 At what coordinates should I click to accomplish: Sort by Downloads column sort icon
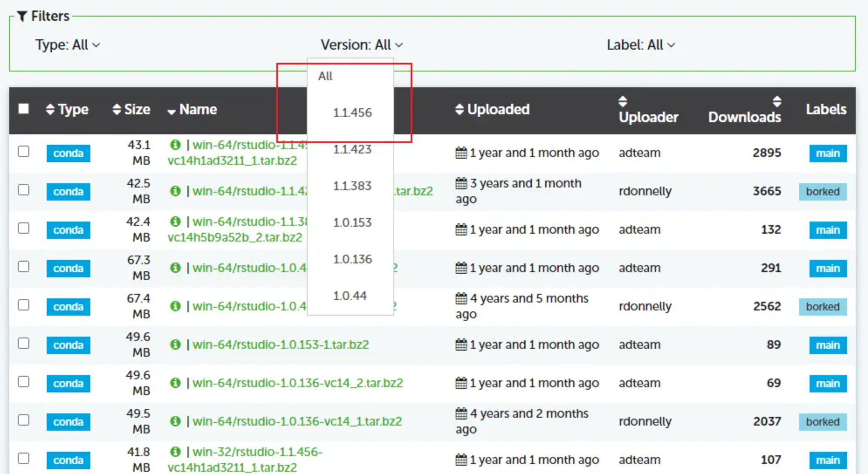coord(776,102)
